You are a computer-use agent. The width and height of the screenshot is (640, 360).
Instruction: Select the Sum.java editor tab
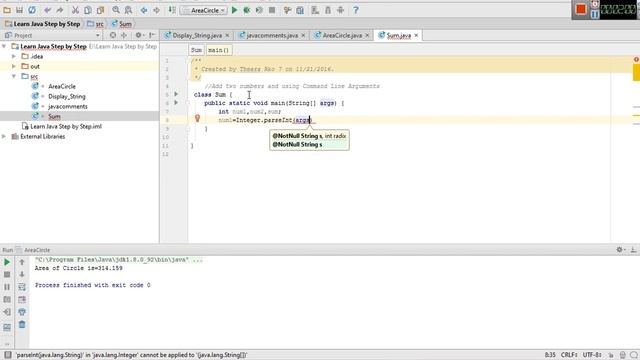pos(398,36)
